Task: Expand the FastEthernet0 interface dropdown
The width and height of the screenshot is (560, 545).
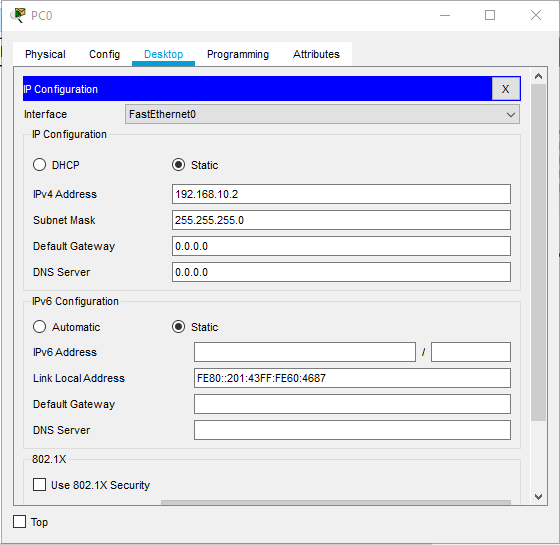Action: point(322,114)
